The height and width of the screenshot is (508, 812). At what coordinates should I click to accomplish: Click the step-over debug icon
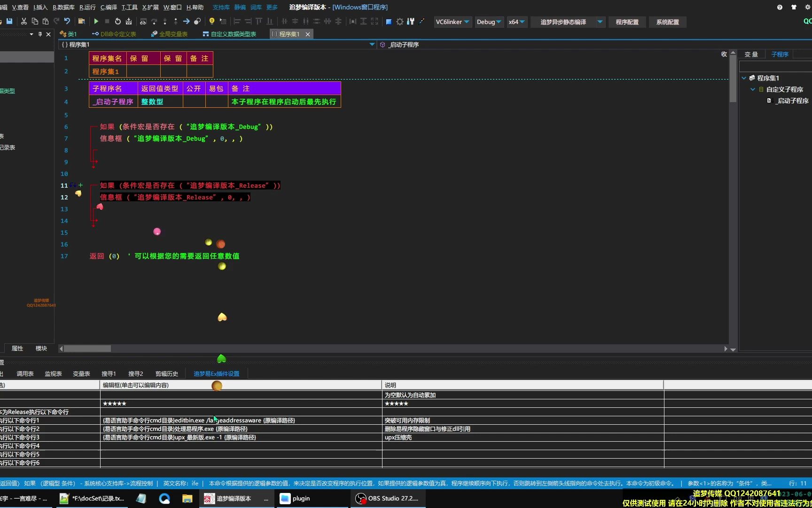click(154, 22)
